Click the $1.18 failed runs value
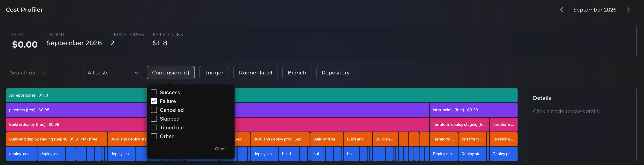The width and height of the screenshot is (644, 165). (160, 43)
